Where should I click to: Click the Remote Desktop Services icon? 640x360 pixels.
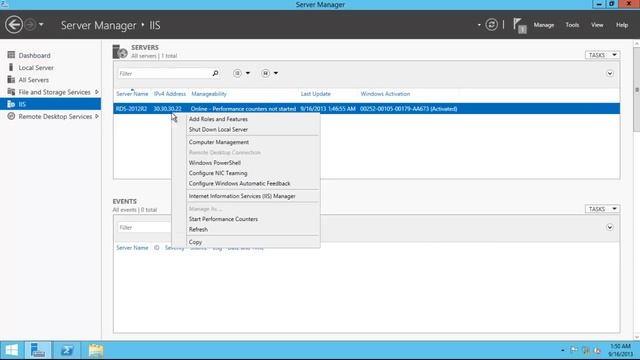click(x=11, y=116)
